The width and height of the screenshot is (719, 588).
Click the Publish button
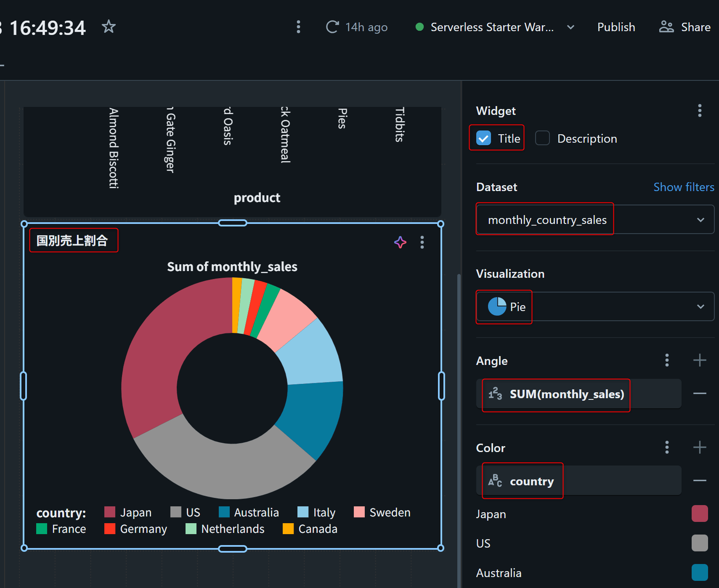[x=616, y=27]
